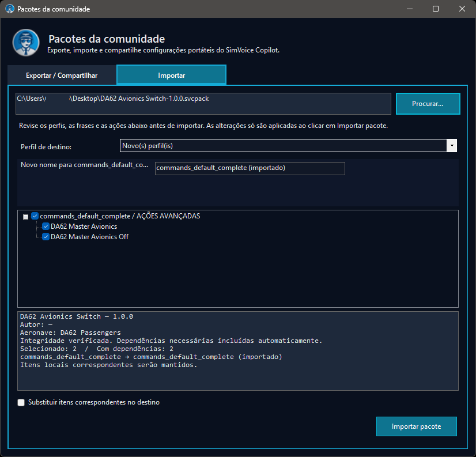The image size is (476, 457).
Task: Click the Integridade verificada log line
Action: pos(171,341)
